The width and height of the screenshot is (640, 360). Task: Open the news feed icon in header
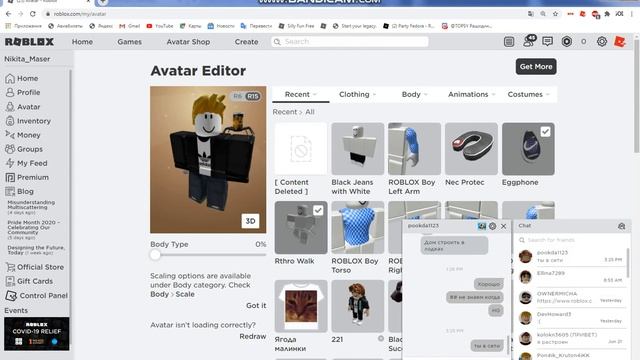(509, 42)
